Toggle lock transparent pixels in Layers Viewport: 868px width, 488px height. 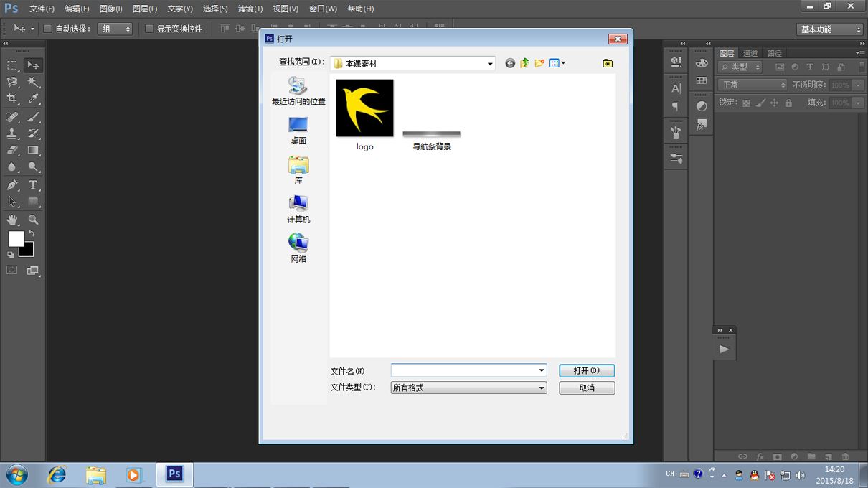pyautogui.click(x=746, y=103)
